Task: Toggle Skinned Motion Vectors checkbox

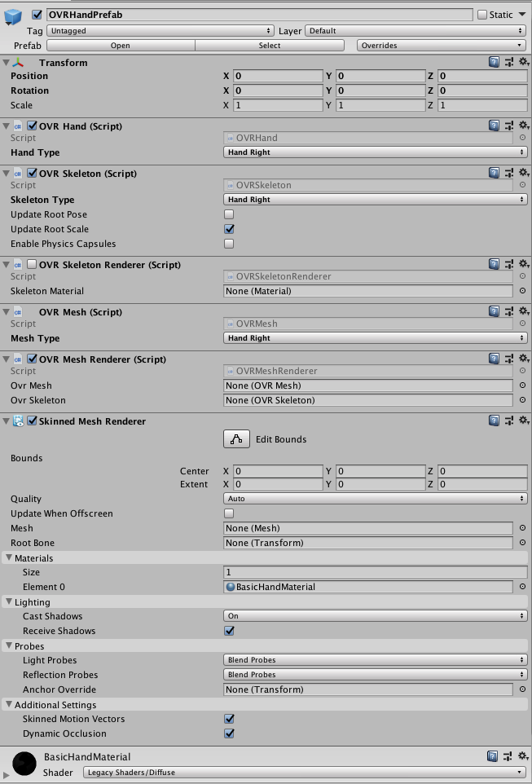Action: pos(229,719)
